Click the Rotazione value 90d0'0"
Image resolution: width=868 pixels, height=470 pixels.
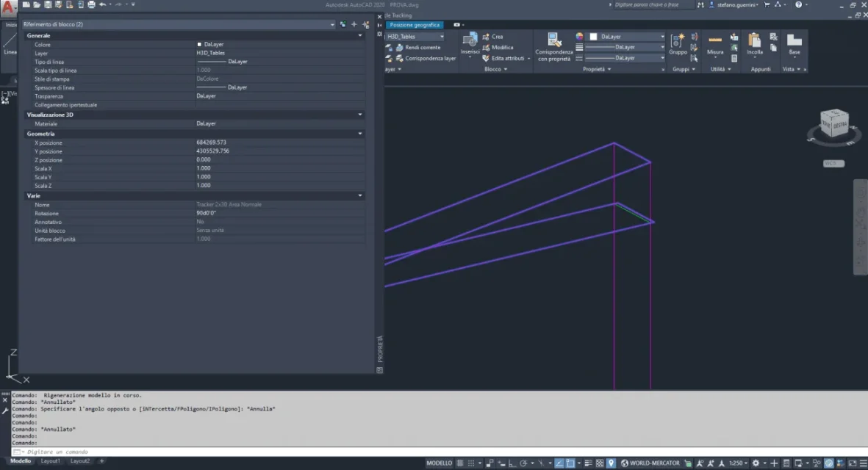[x=207, y=213]
